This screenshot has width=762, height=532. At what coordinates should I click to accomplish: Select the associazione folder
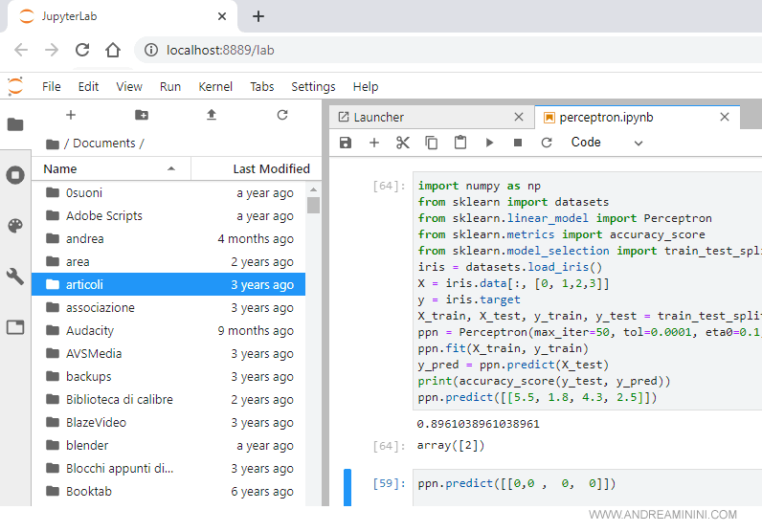click(x=168, y=307)
